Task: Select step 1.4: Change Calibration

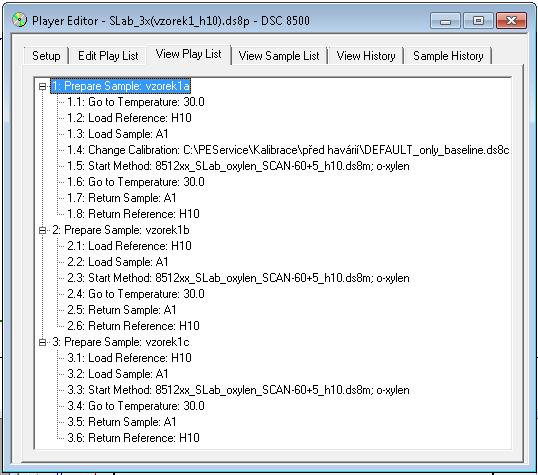Action: (288, 150)
